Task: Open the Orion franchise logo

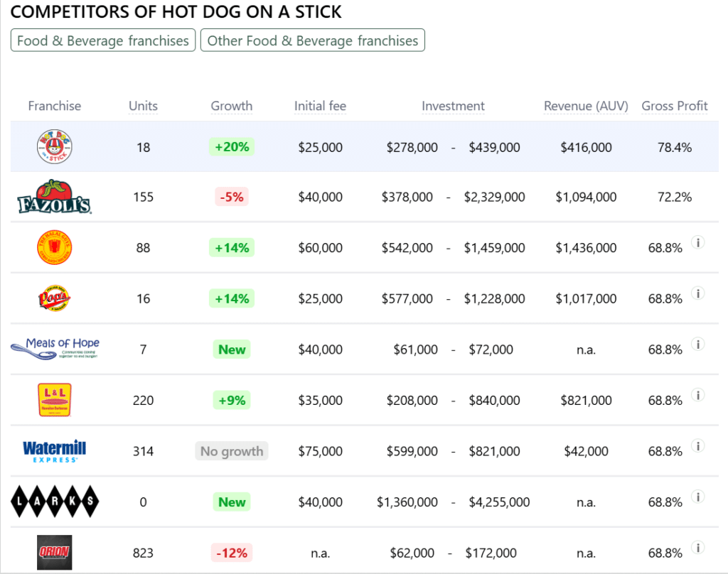Action: pyautogui.click(x=54, y=552)
